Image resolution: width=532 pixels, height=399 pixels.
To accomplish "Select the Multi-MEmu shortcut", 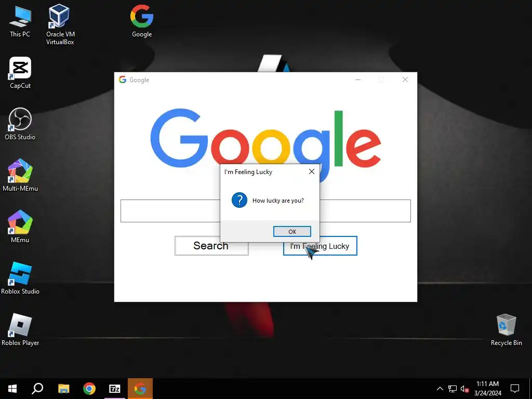I will pos(20,176).
